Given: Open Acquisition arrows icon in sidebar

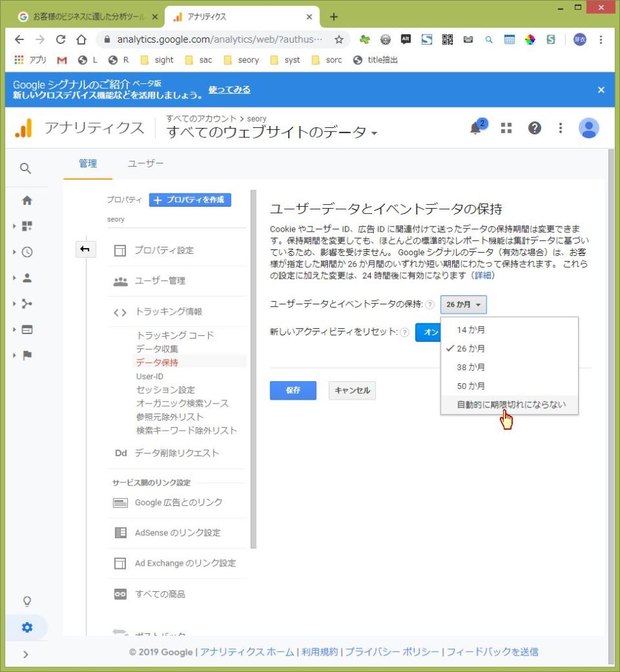Looking at the screenshot, I should tap(27, 304).
